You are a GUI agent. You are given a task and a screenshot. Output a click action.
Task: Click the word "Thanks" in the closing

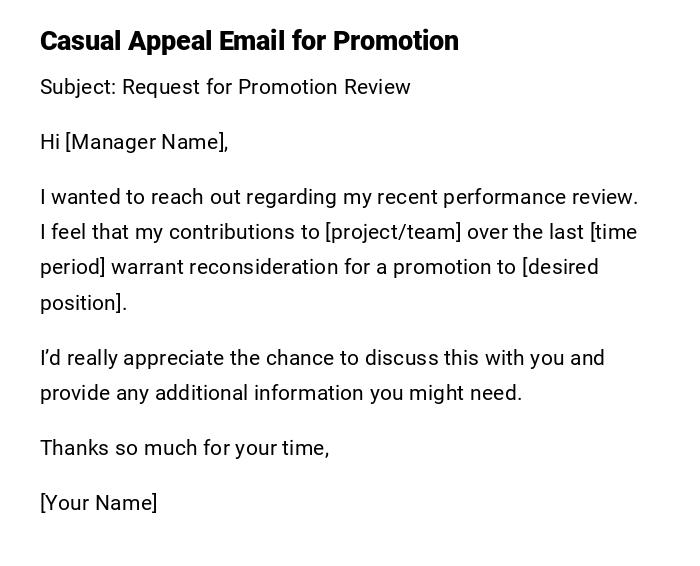pos(74,448)
